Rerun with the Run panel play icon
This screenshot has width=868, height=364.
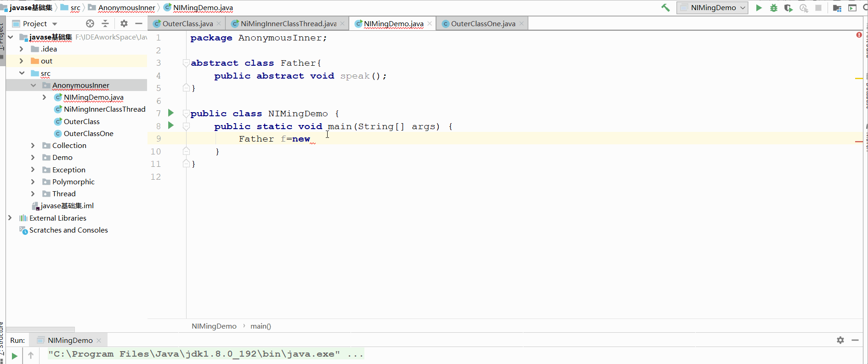14,355
